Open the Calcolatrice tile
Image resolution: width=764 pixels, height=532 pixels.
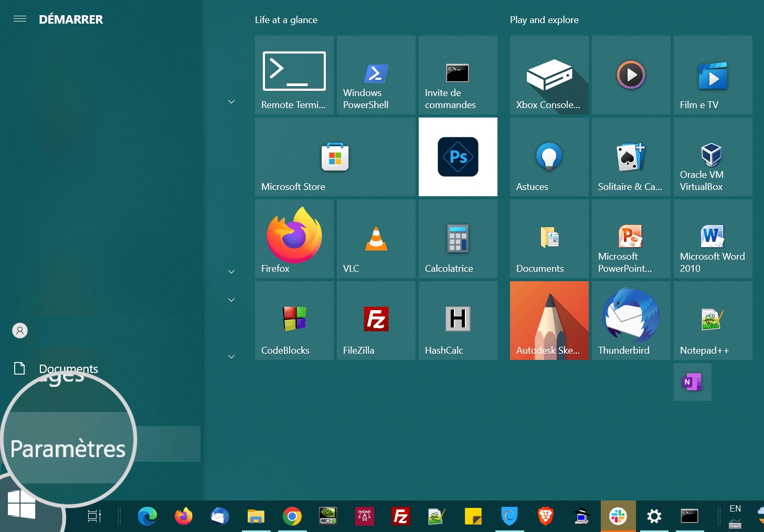point(458,239)
